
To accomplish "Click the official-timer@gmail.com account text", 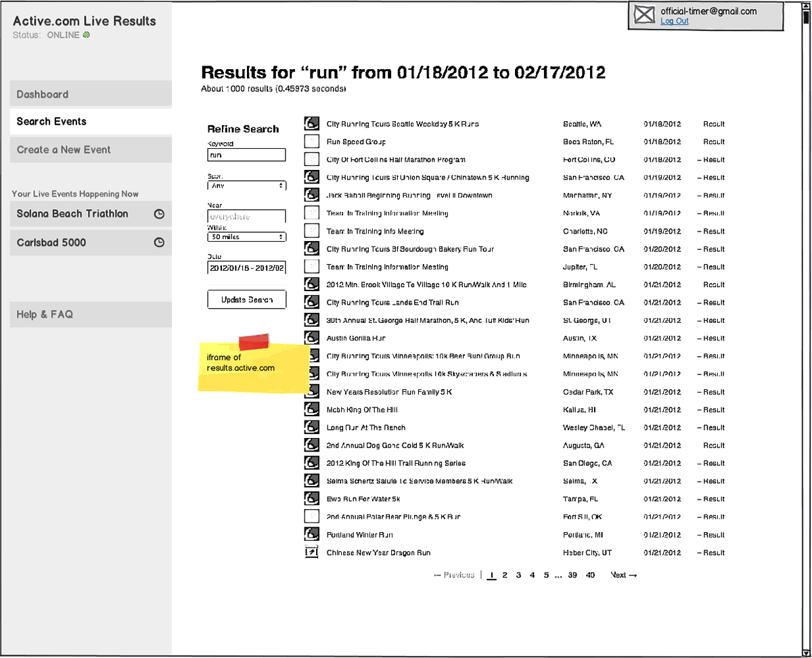I will (x=708, y=11).
